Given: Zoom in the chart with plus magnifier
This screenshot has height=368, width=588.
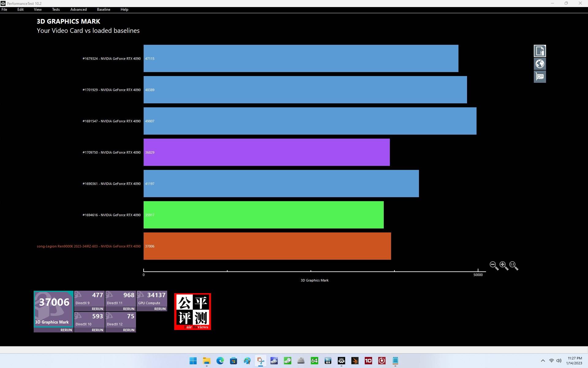Looking at the screenshot, I should (x=503, y=265).
